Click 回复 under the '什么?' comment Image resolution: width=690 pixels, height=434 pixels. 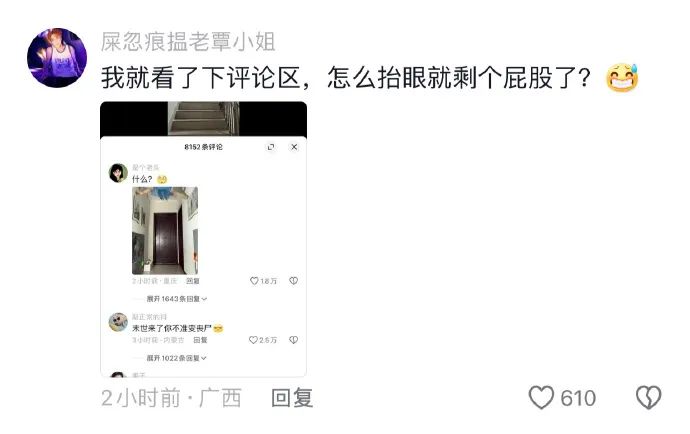pyautogui.click(x=193, y=281)
